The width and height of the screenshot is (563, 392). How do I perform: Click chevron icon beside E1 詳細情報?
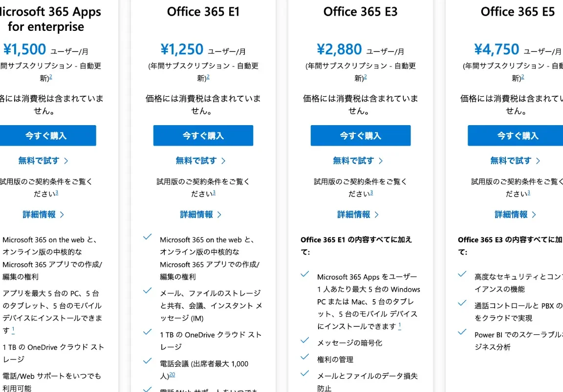coord(219,215)
